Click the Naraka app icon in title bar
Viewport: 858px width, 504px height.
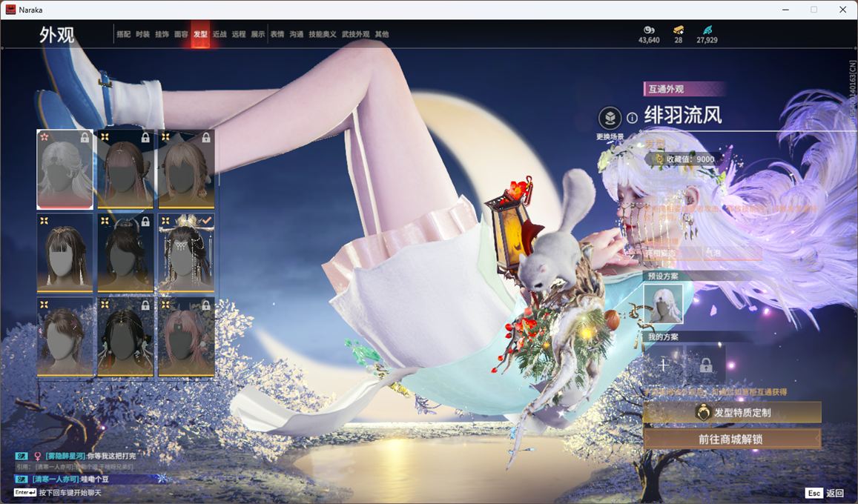10,10
